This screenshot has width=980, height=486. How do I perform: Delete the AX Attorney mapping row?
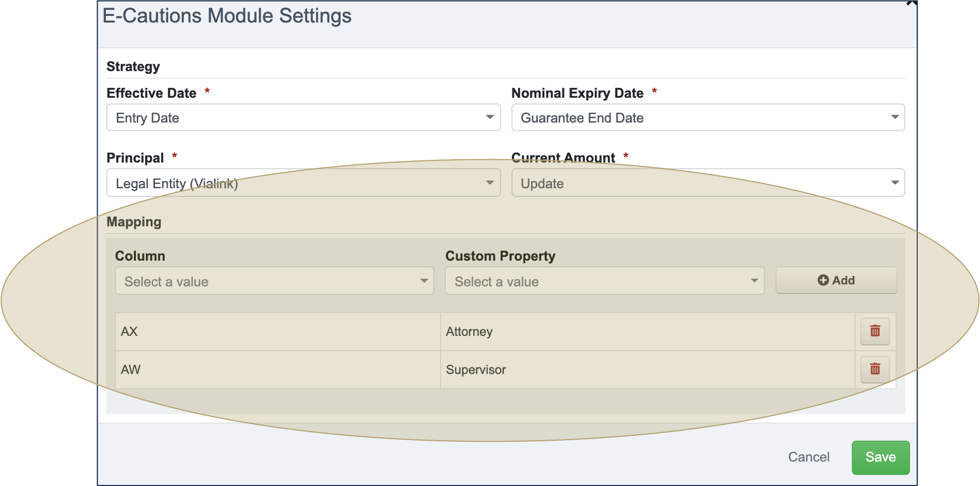point(875,332)
